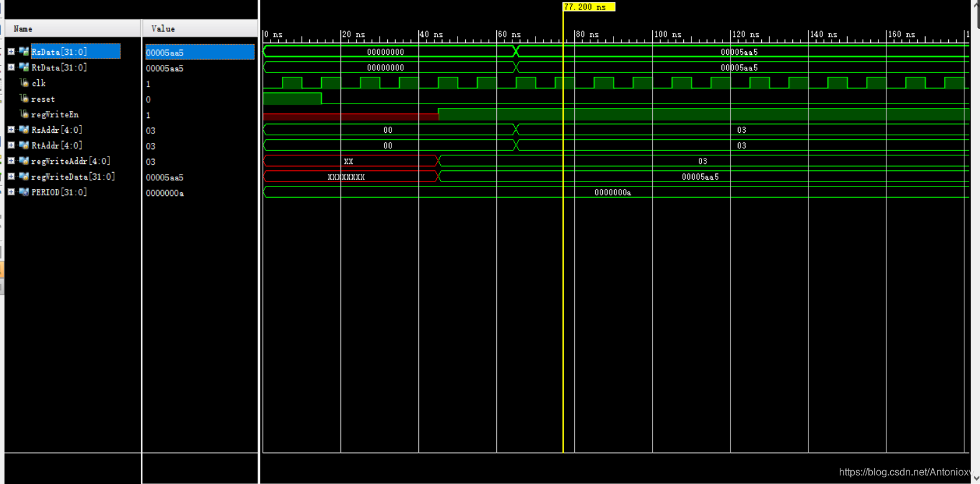Click the RsAddr value 03 cell
The image size is (980, 484).
pos(151,130)
